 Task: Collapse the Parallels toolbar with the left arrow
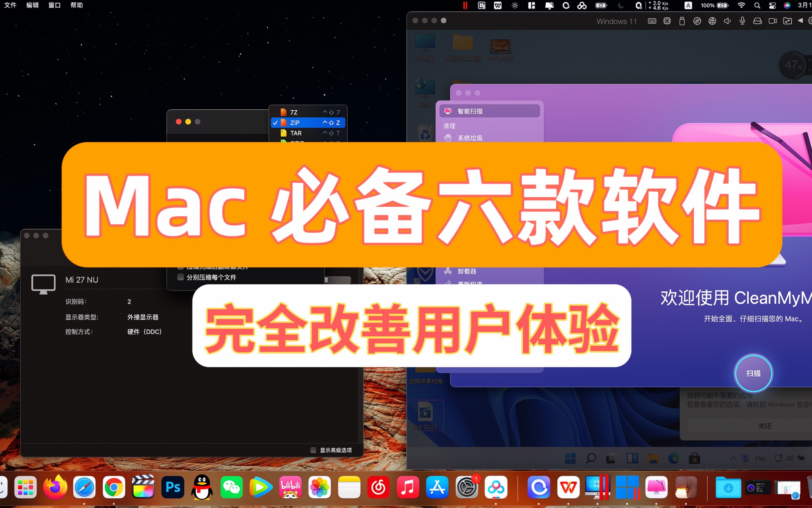tap(800, 21)
